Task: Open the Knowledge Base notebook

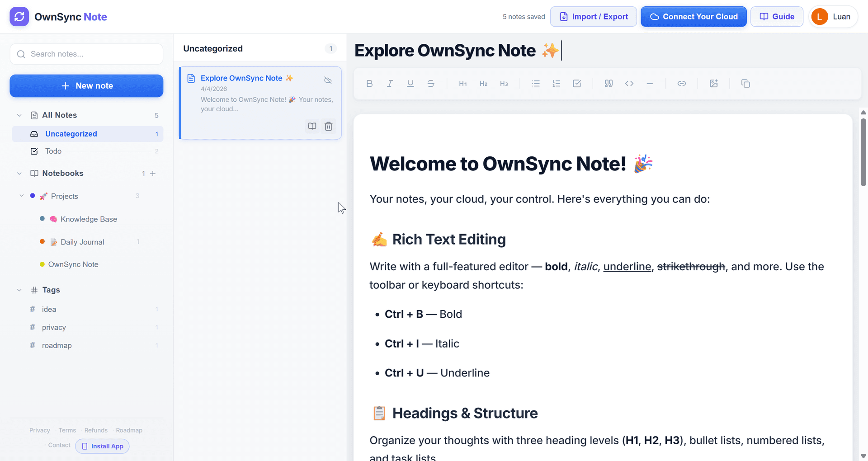Action: [x=89, y=219]
